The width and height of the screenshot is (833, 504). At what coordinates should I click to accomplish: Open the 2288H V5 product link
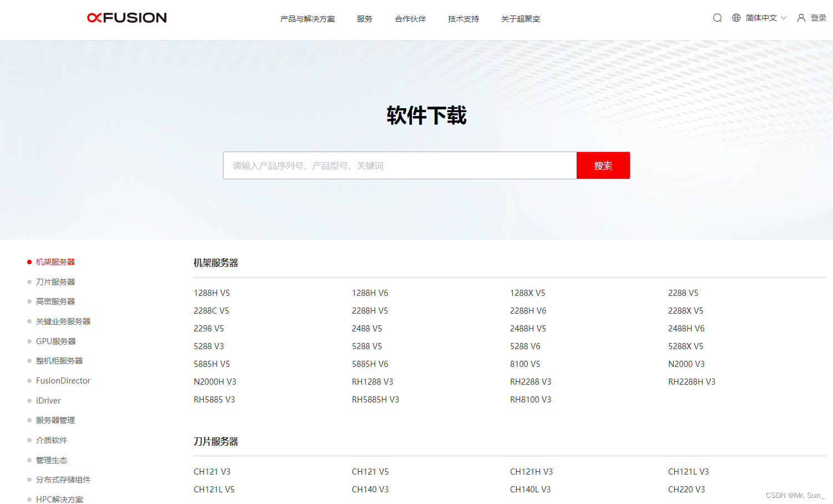[x=370, y=311]
